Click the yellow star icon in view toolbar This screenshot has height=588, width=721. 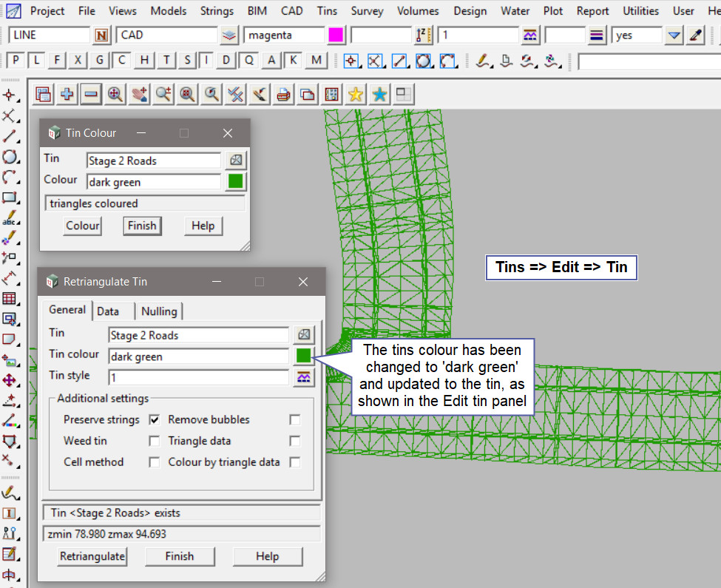(x=356, y=94)
